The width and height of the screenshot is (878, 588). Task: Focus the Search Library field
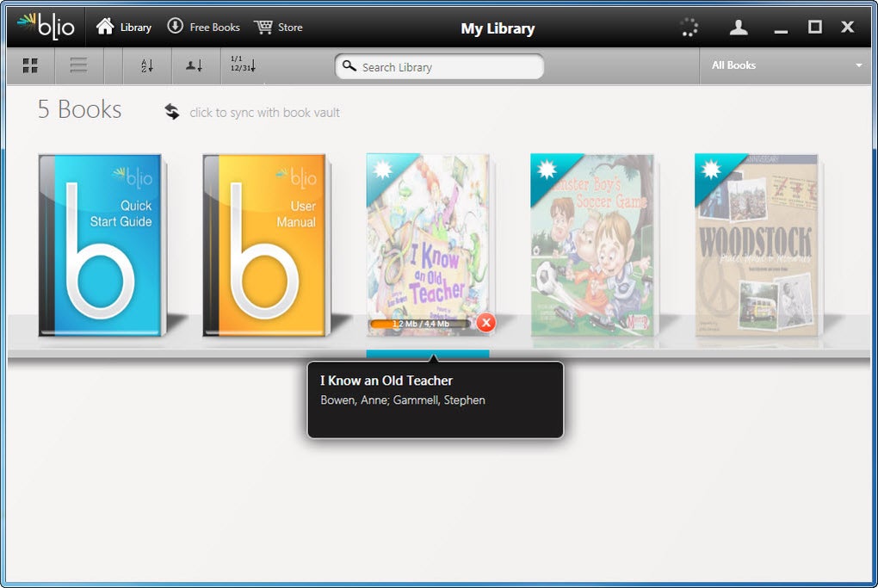coord(440,66)
